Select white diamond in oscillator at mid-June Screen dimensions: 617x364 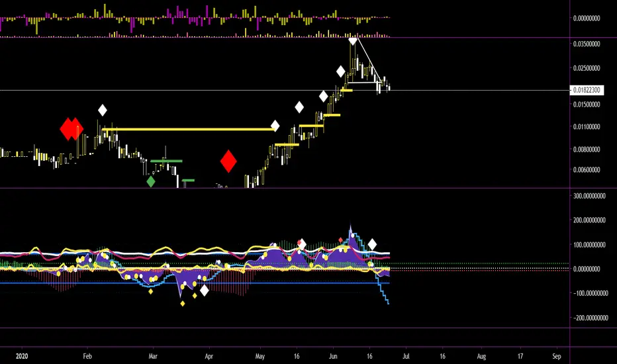pos(372,244)
